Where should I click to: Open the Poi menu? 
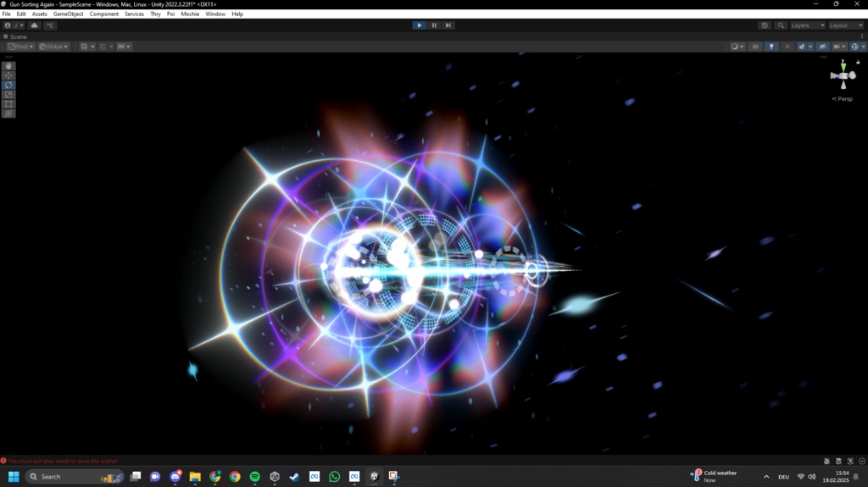pyautogui.click(x=171, y=14)
